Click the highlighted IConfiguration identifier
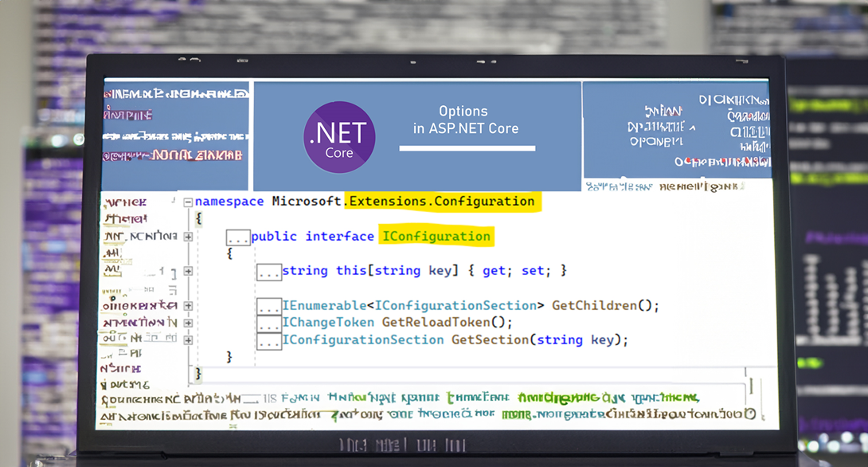The width and height of the screenshot is (868, 467). pyautogui.click(x=436, y=236)
